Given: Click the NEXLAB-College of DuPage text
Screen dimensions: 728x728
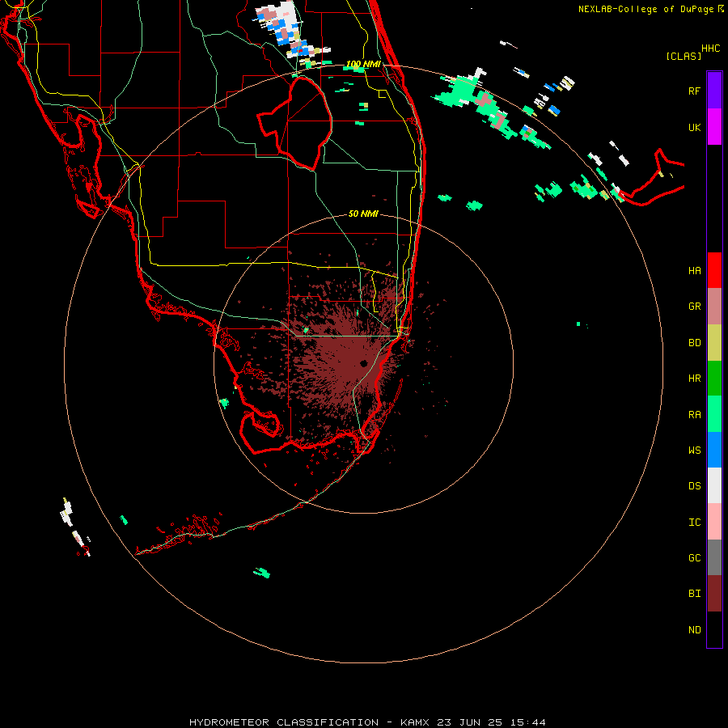Looking at the screenshot, I should point(645,9).
